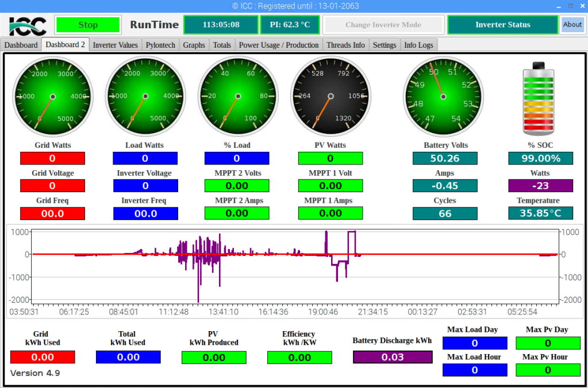Open the Info Logs view
This screenshot has height=388, width=588.
(418, 44)
